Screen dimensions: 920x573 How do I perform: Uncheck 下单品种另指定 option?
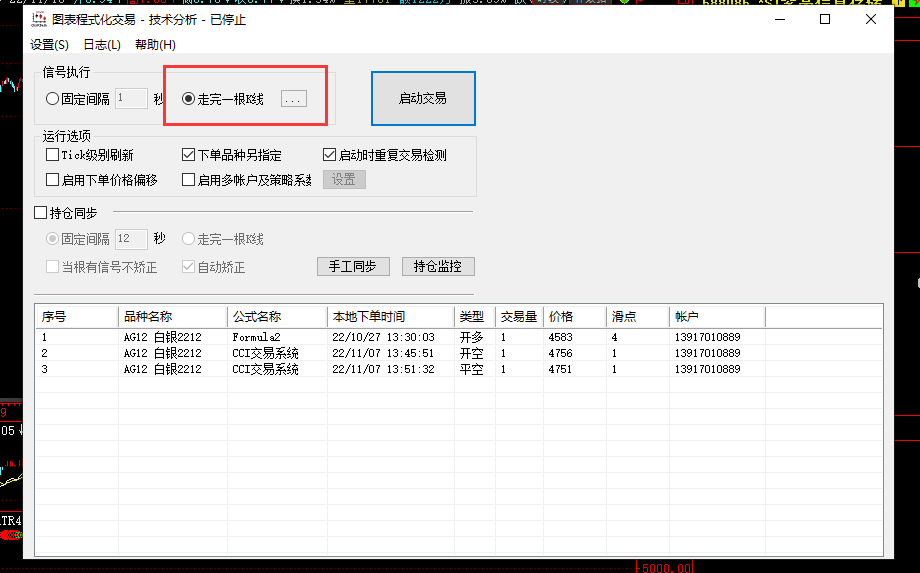click(188, 155)
